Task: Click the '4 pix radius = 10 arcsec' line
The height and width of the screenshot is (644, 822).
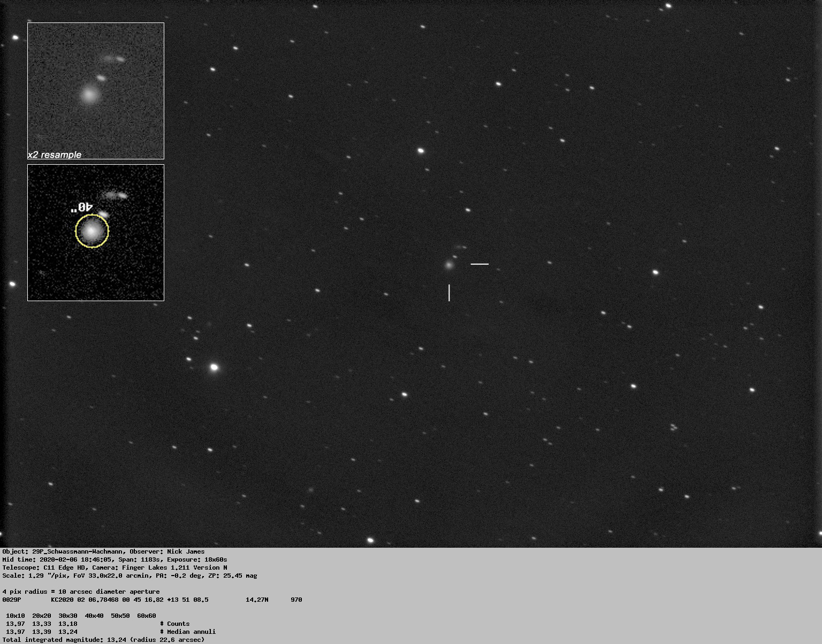Action: pos(81,592)
